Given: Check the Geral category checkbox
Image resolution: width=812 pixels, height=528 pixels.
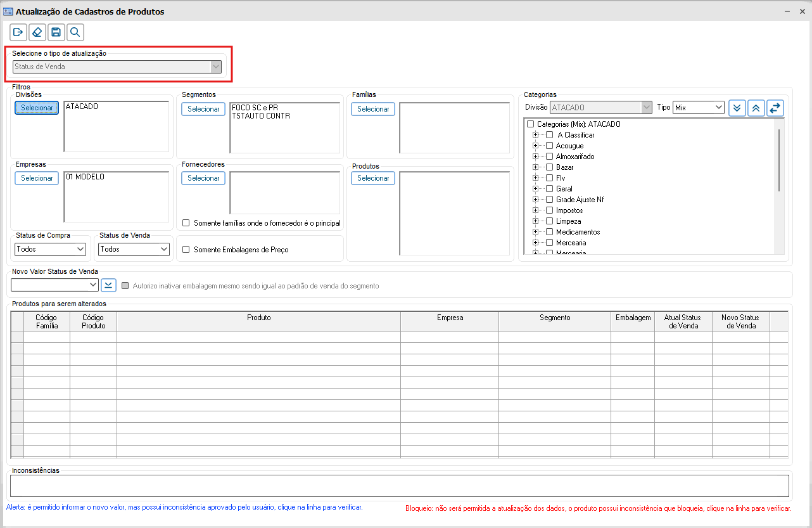Looking at the screenshot, I should tap(550, 189).
